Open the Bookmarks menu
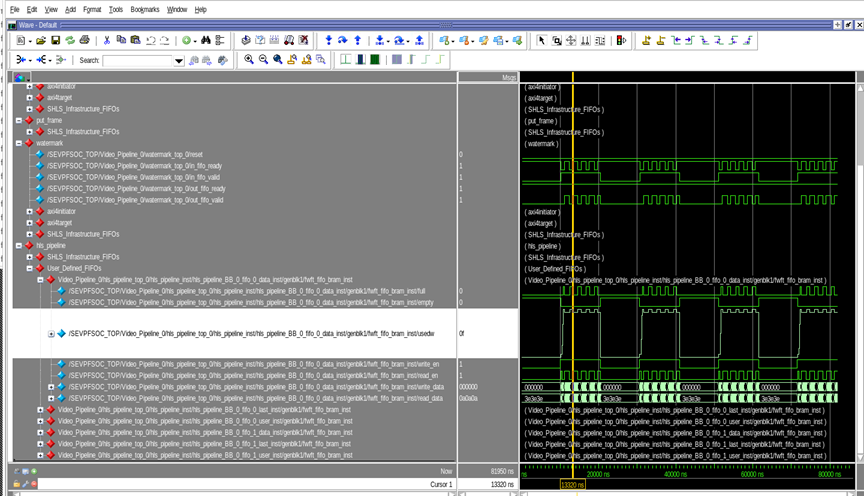Viewport: 864px width, 496px height. point(144,9)
